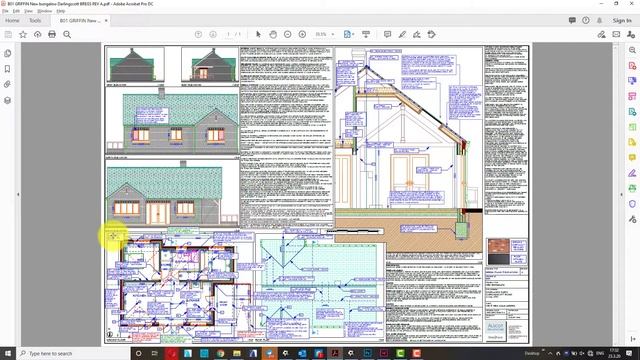Screen dimensions: 640x360
Task: Open blue shield Protect tool
Action: coord(632,204)
